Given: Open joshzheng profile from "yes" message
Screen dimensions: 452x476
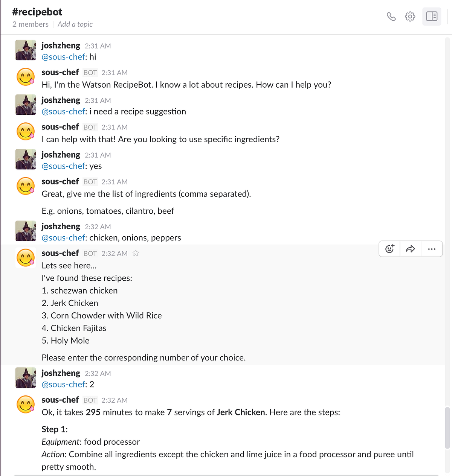Looking at the screenshot, I should pyautogui.click(x=61, y=155).
